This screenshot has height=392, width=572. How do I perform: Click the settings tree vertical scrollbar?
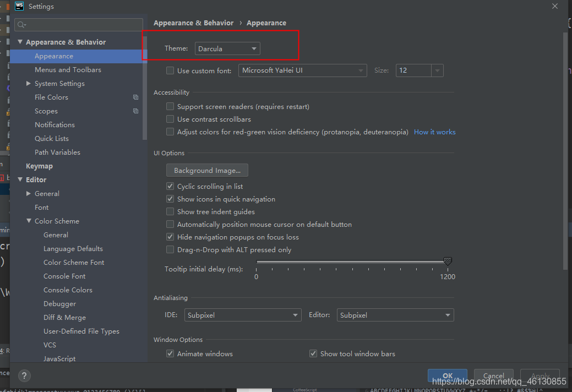tap(145, 88)
